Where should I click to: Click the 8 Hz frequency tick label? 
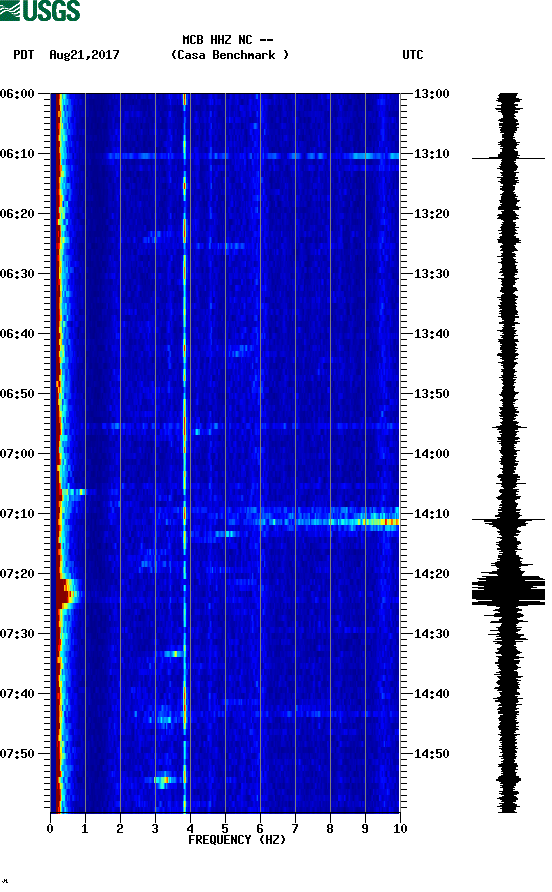(330, 829)
